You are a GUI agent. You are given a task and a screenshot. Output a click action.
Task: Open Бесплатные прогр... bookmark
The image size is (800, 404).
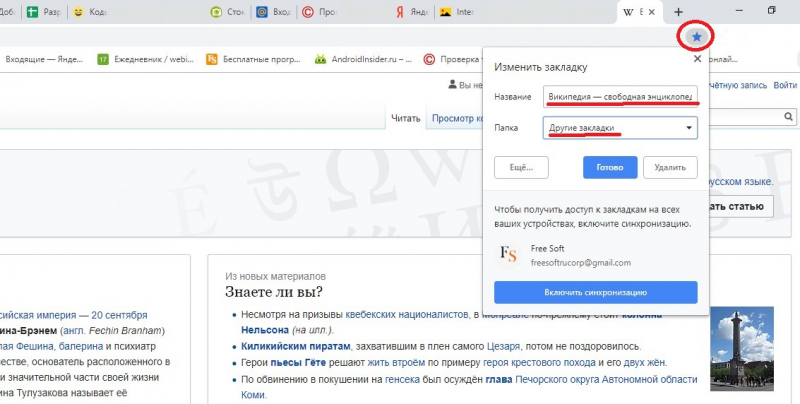click(x=254, y=60)
